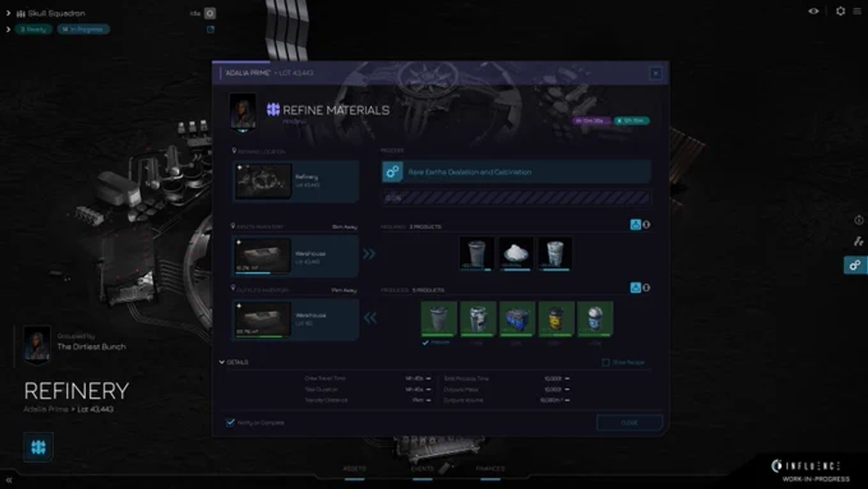This screenshot has height=489, width=868.
Task: Switch to the Assets tab
Action: point(354,469)
